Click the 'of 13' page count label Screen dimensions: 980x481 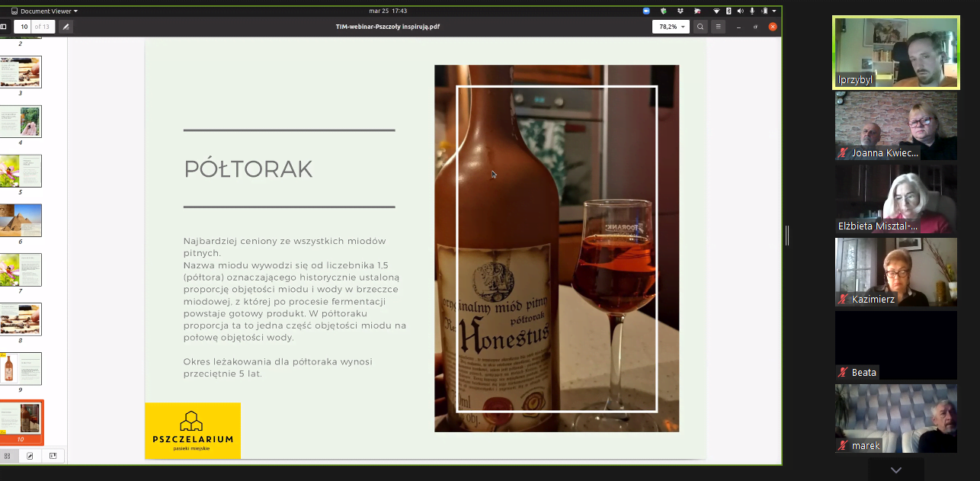42,27
